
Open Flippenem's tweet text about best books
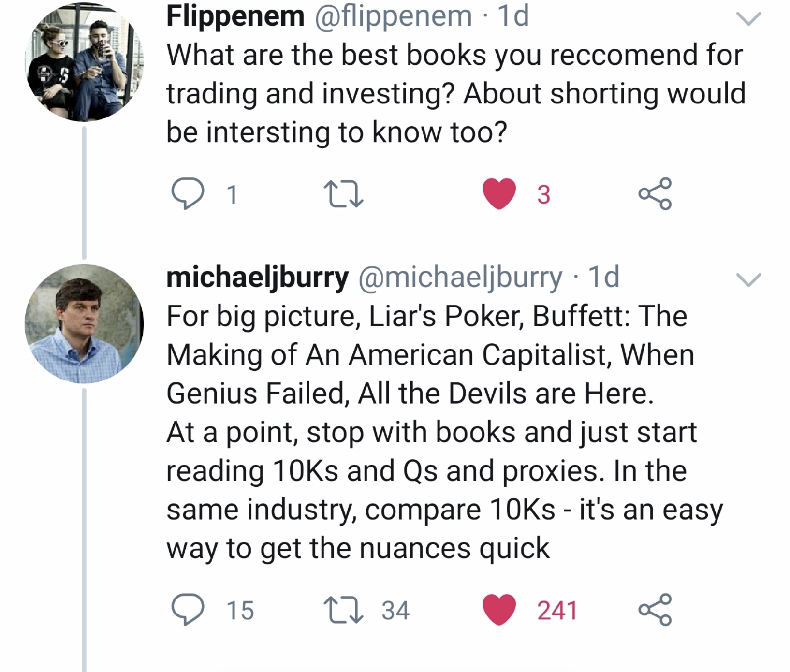456,93
